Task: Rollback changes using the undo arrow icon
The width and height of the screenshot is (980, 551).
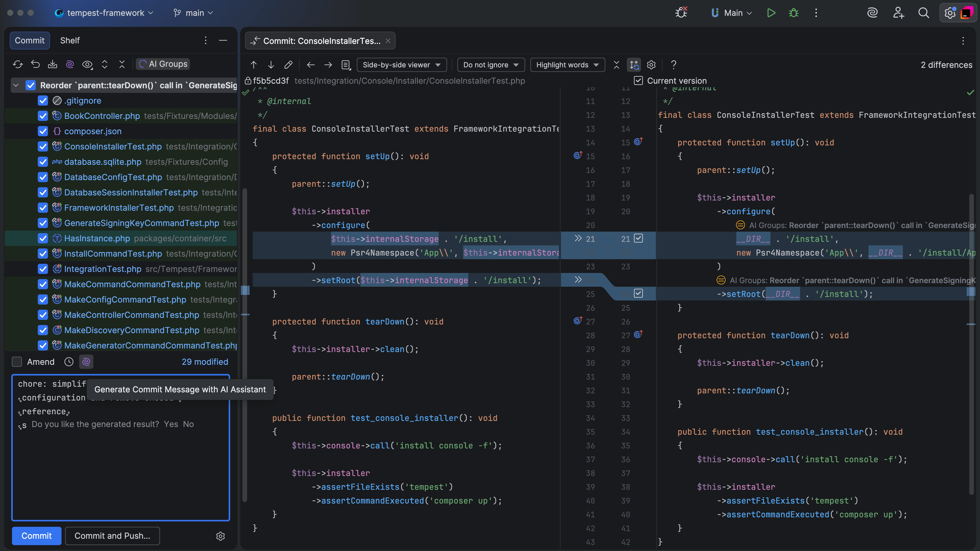Action: click(x=35, y=64)
